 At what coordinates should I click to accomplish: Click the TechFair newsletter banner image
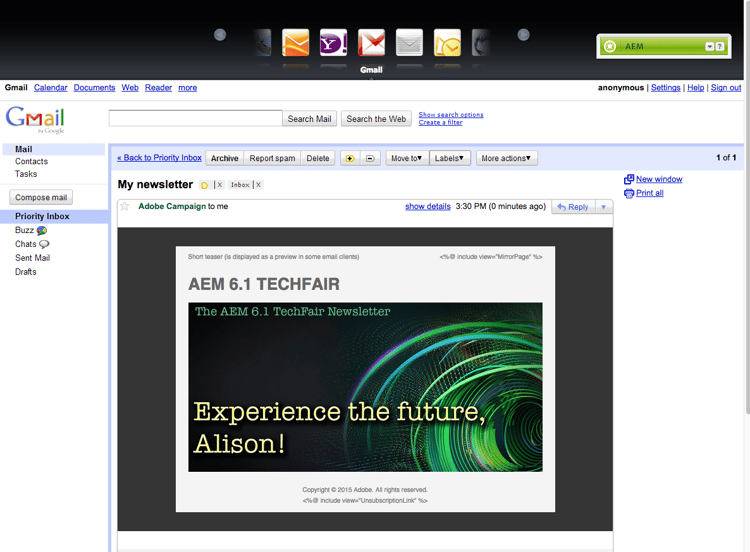tap(365, 387)
